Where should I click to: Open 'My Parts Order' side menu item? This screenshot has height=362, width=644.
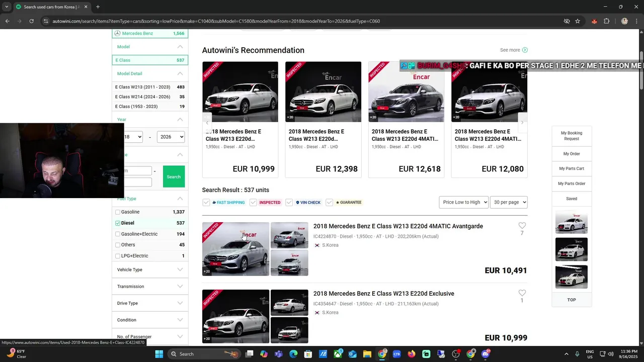click(x=572, y=184)
